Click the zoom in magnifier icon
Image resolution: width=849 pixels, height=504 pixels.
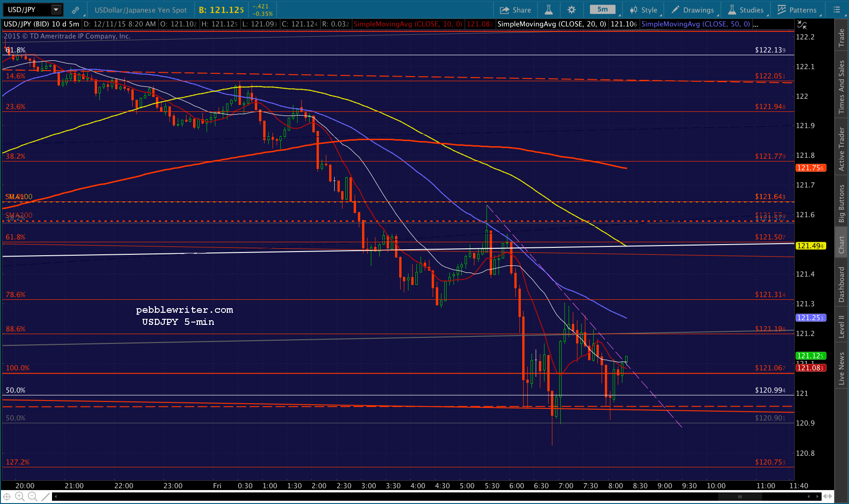coord(19,497)
